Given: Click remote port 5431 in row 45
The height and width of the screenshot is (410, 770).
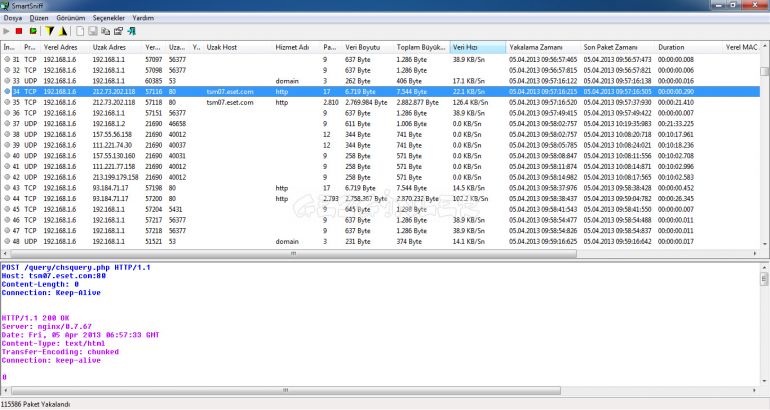Looking at the screenshot, I should [175, 210].
